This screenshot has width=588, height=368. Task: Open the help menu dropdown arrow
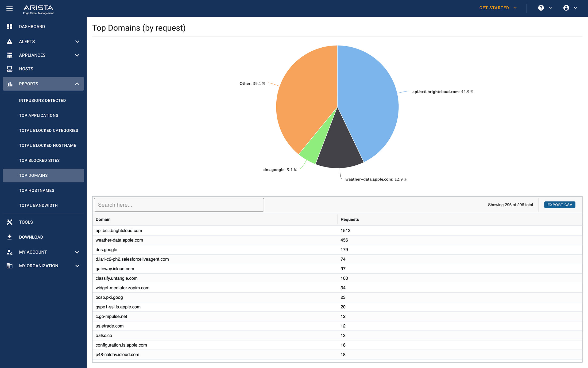point(550,8)
